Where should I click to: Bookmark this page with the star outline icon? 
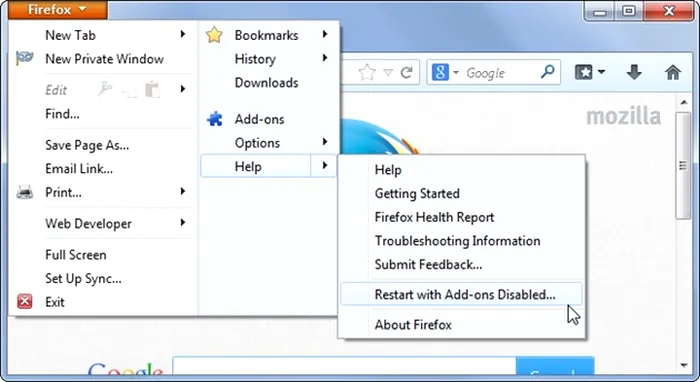pyautogui.click(x=367, y=72)
